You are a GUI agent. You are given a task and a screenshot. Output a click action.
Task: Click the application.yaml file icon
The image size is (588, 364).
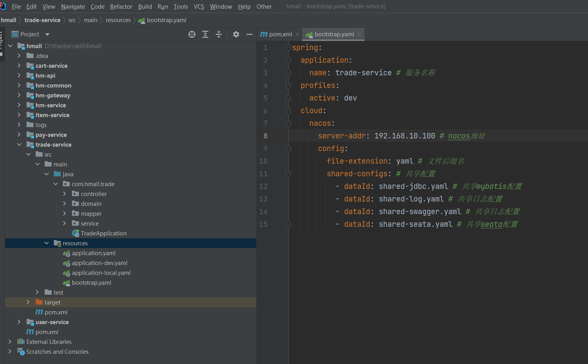click(x=66, y=253)
